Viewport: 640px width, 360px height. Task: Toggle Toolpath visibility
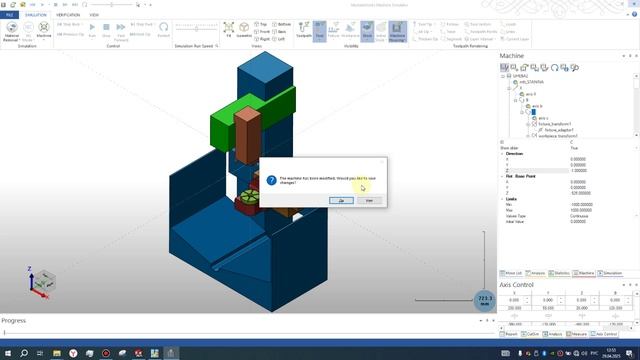[x=304, y=30]
